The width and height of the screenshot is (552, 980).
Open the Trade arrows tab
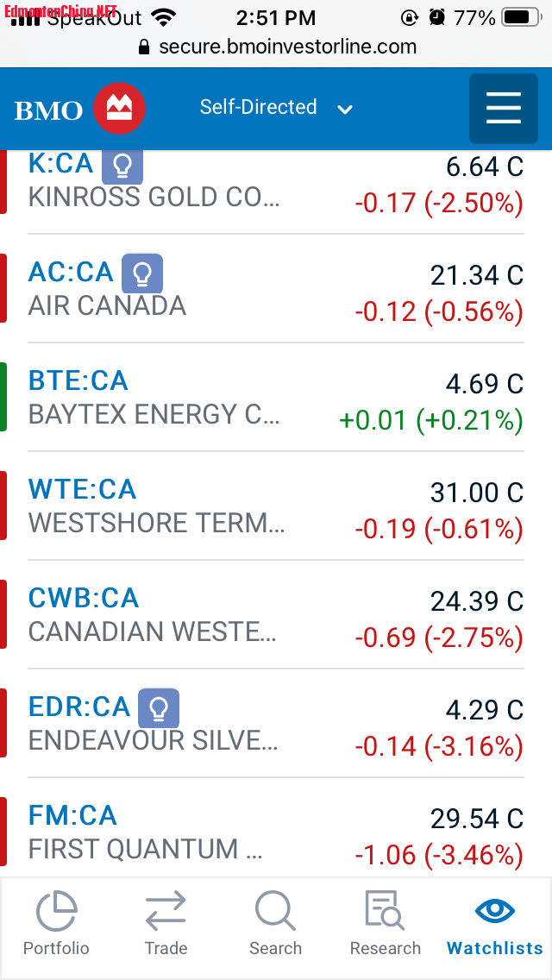tap(166, 923)
